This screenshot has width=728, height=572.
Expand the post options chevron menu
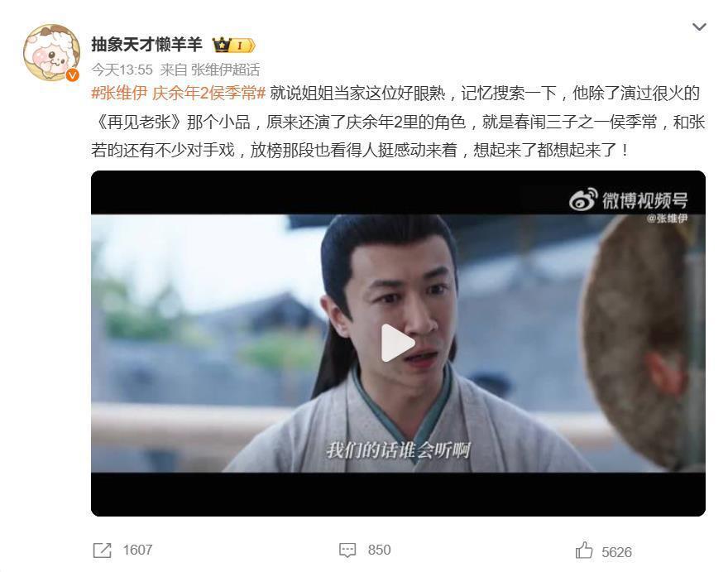[x=699, y=27]
